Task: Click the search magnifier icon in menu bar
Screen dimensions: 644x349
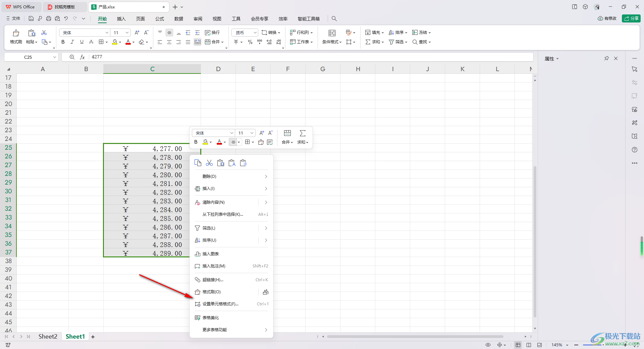Action: point(334,19)
